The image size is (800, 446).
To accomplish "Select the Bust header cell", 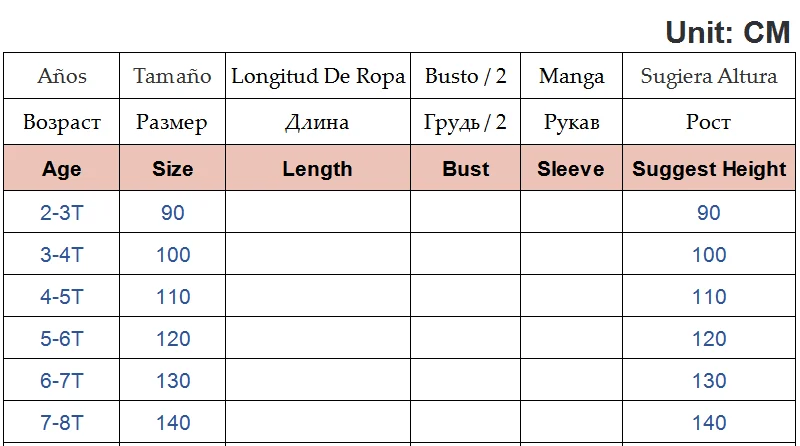I will [x=466, y=169].
